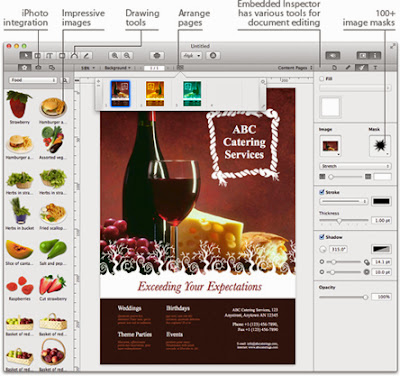The image size is (400, 376).
Task: Click 'Exceeding Your Expectations' text on flyer
Action: [x=200, y=287]
